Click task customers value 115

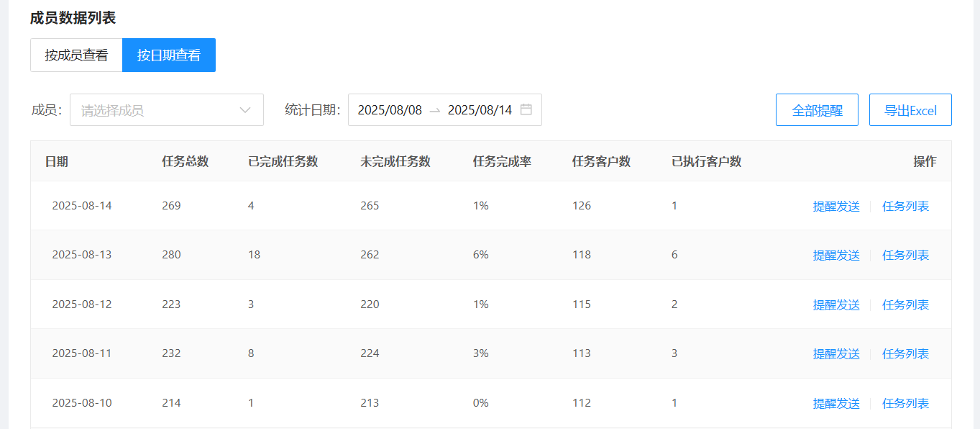(x=582, y=304)
